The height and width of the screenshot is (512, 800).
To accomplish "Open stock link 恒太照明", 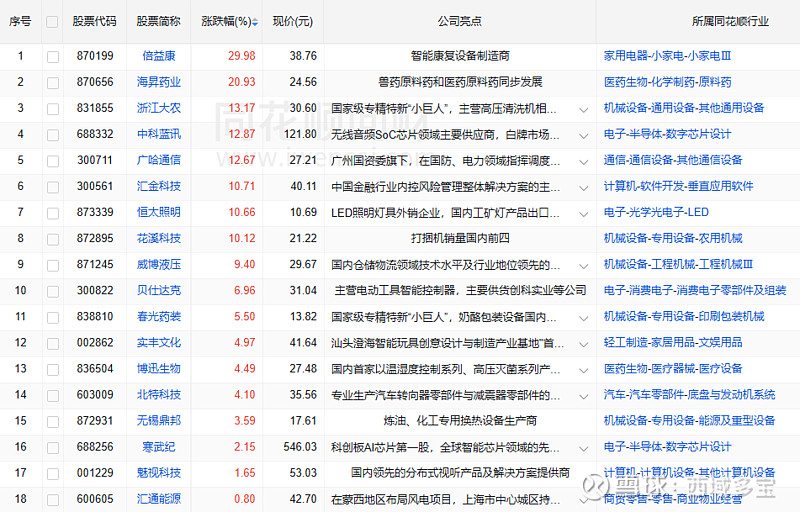I will tap(159, 212).
